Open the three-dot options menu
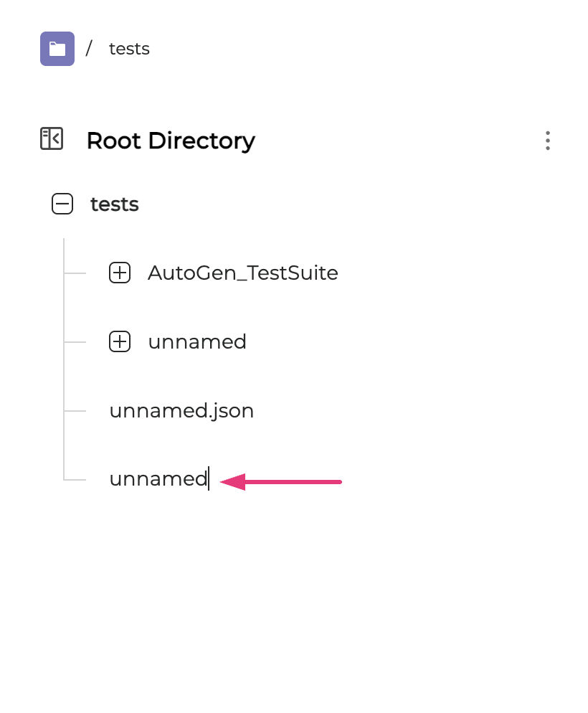The width and height of the screenshot is (588, 713). coord(548,141)
